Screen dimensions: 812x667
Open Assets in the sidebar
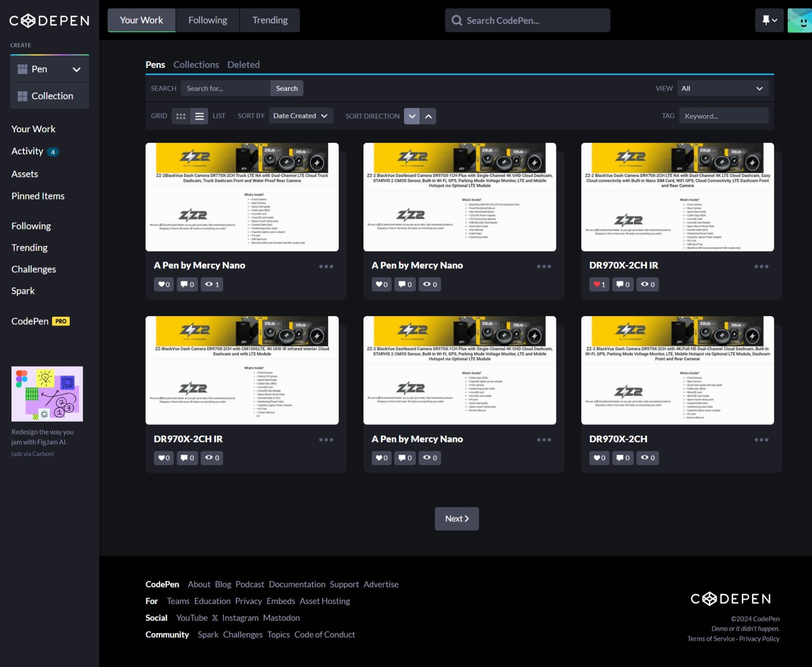25,174
